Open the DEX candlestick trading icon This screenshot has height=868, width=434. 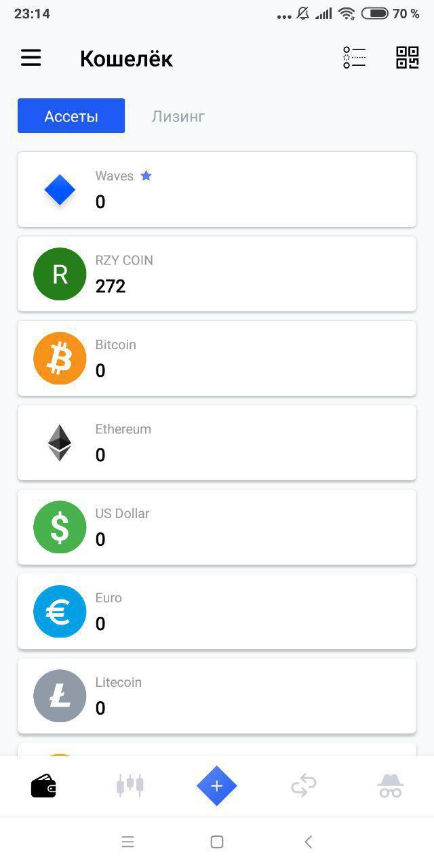pos(130,786)
